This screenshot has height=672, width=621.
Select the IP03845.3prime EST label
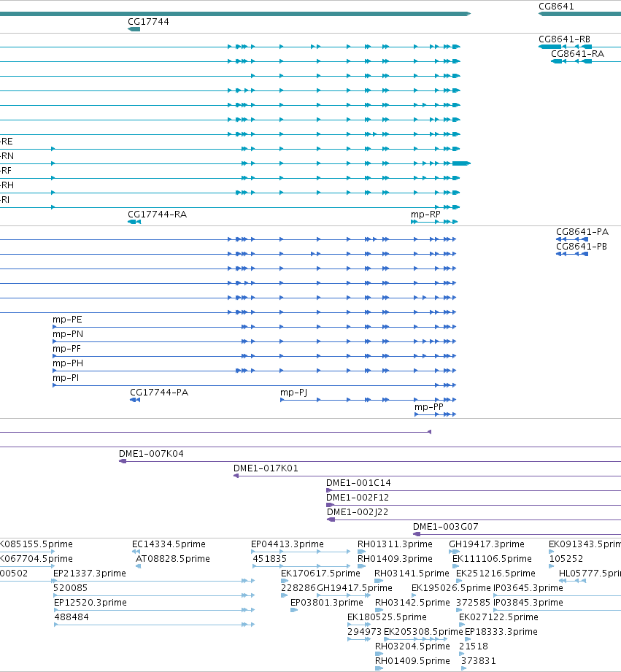pos(528,602)
